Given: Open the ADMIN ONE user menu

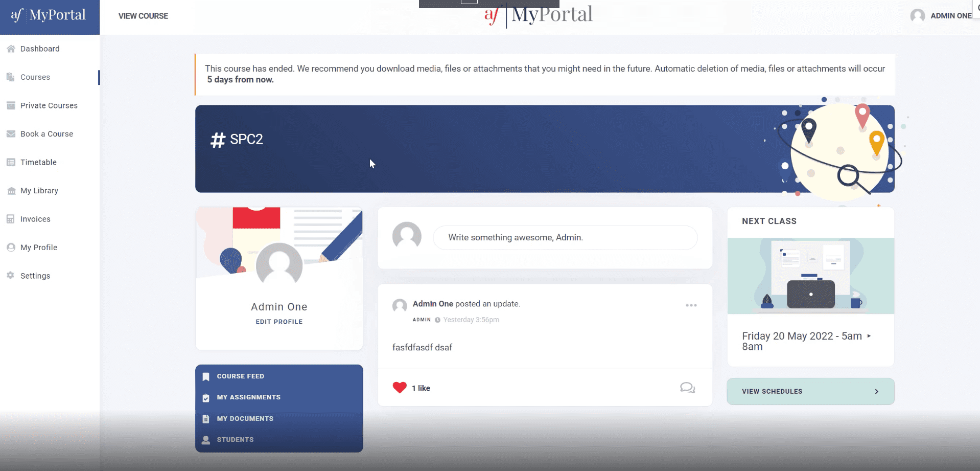Looking at the screenshot, I should pos(942,16).
